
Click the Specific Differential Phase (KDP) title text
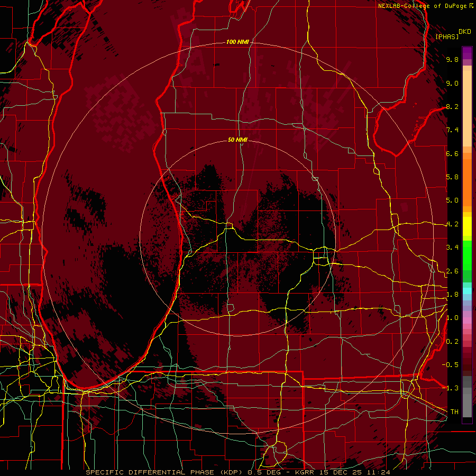(165, 472)
